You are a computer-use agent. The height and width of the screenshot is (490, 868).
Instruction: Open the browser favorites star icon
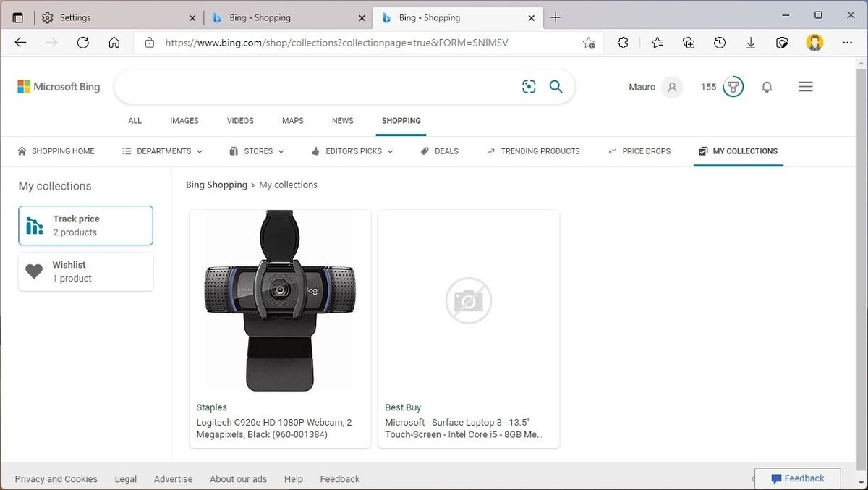(x=656, y=43)
